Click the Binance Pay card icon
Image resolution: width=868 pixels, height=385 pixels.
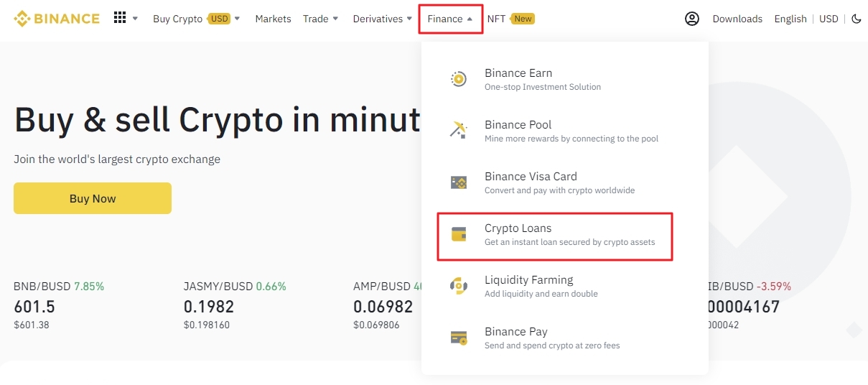point(459,338)
